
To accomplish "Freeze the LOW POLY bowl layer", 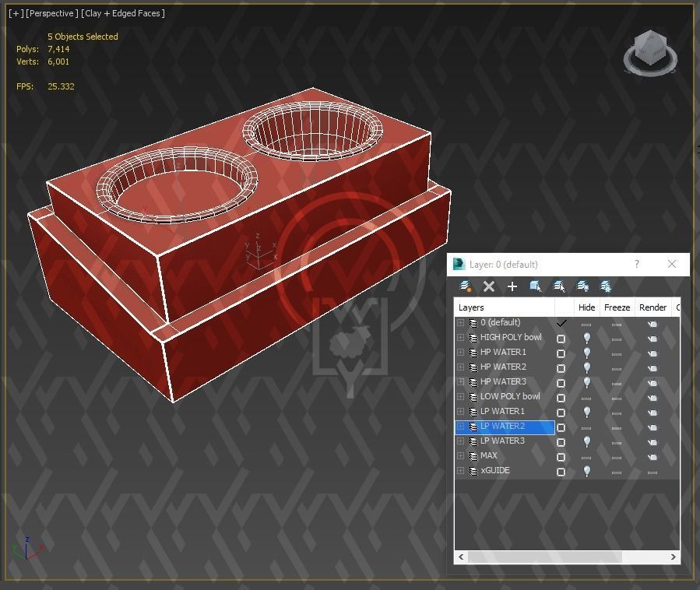I will [617, 398].
